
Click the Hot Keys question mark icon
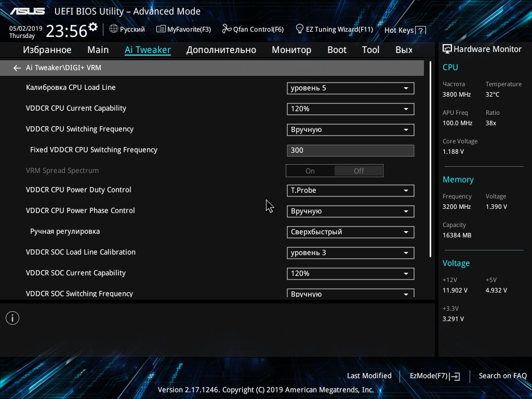[x=421, y=31]
